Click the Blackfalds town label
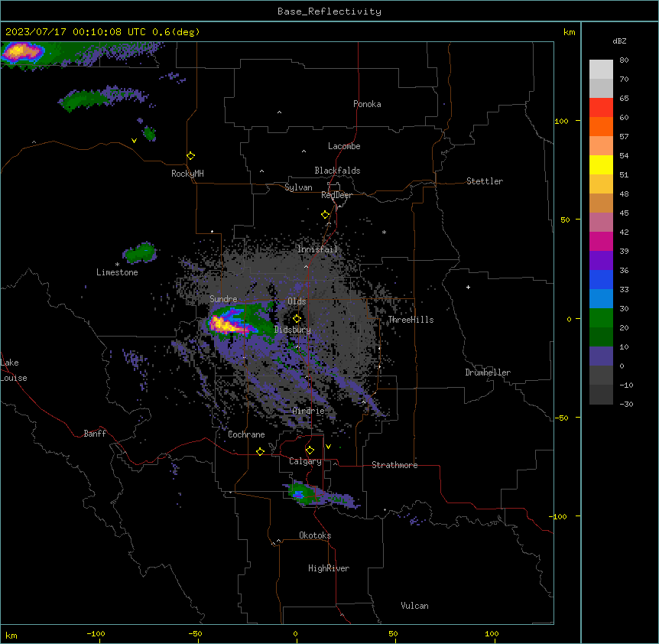The height and width of the screenshot is (644, 659). tap(337, 171)
